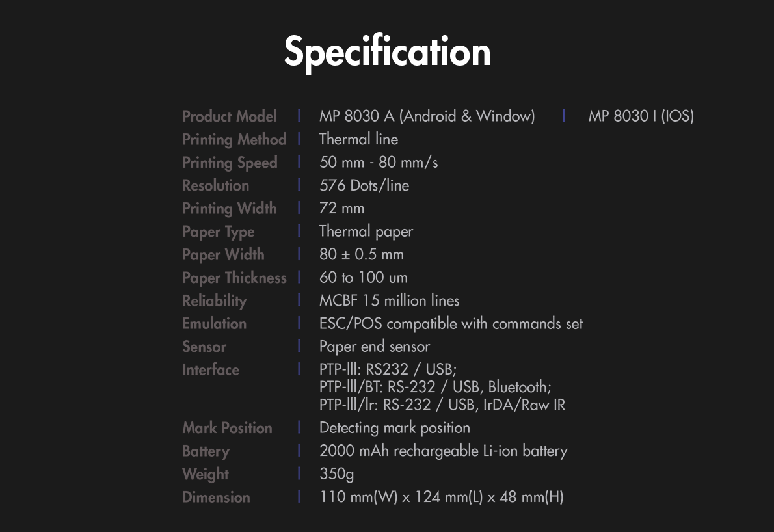Select the Paper Thickness label
Screen dimensions: 774x532
click(x=234, y=278)
